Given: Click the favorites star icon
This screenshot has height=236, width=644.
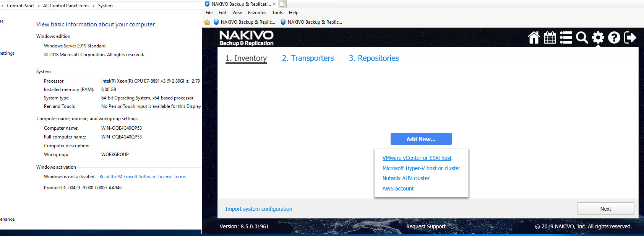Looking at the screenshot, I should tap(207, 22).
